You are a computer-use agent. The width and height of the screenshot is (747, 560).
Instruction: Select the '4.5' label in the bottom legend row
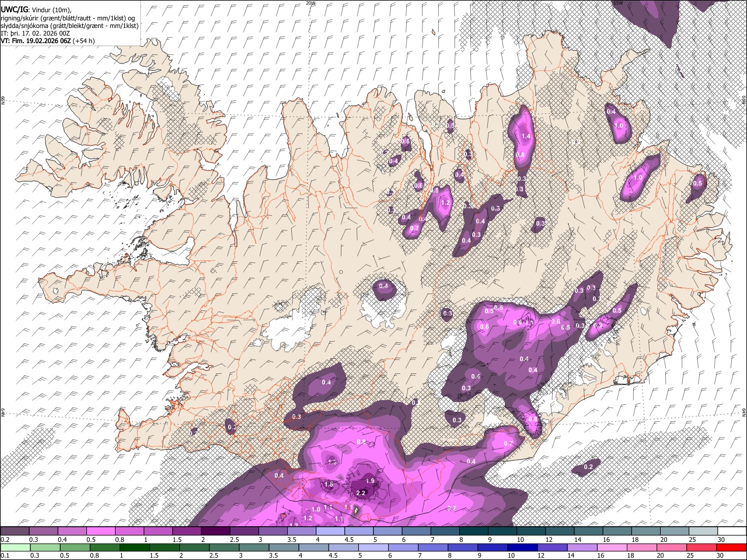point(333,556)
